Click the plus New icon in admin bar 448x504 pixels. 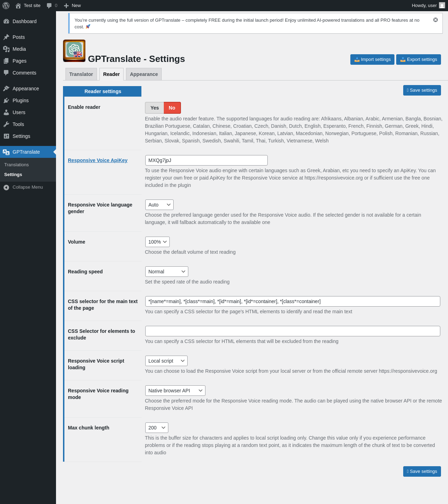tap(66, 6)
